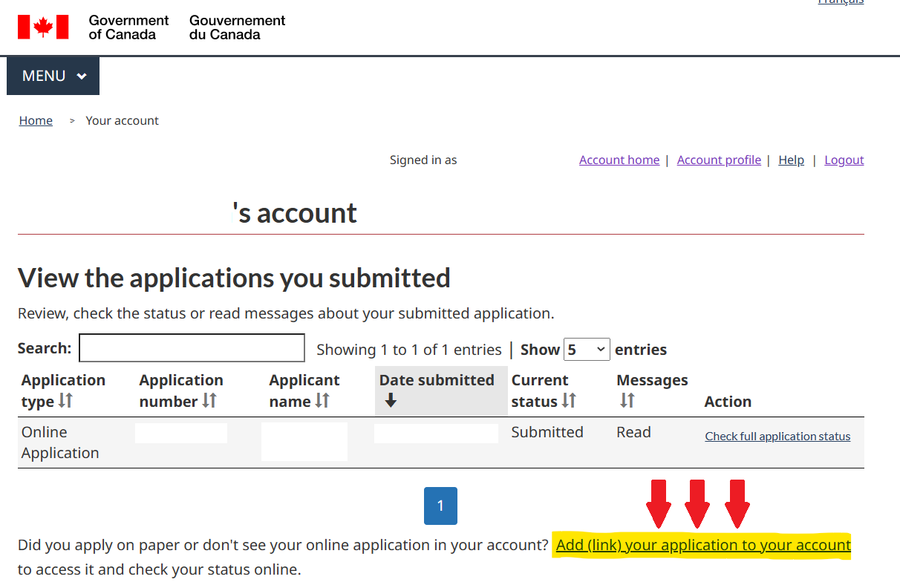900x588 pixels.
Task: Click the Read messages cell
Action: pyautogui.click(x=633, y=432)
